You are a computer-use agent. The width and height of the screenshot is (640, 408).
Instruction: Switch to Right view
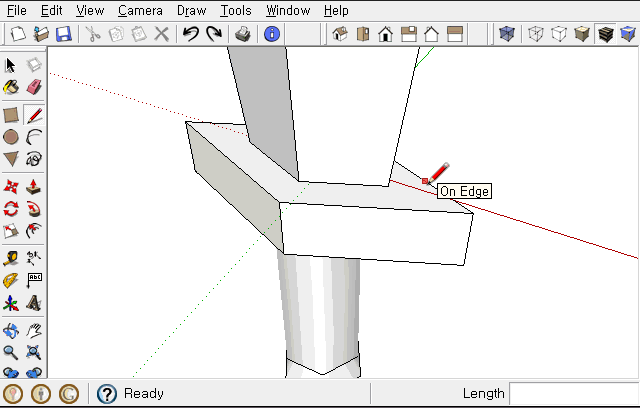click(409, 34)
